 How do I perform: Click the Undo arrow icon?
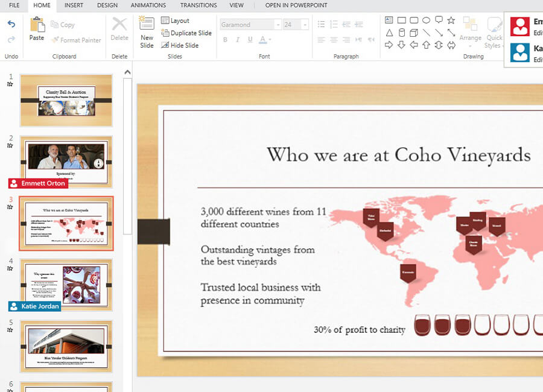click(11, 24)
